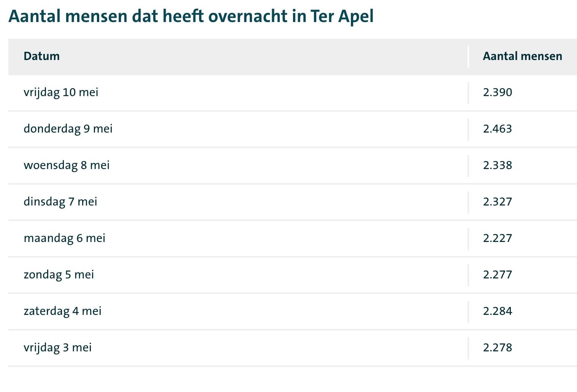Click the value 2.278 in the table

(498, 348)
